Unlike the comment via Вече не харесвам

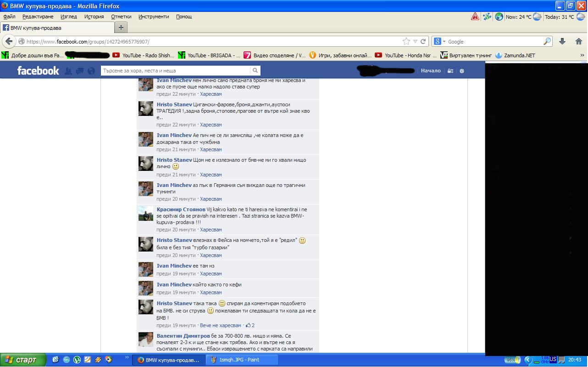pyautogui.click(x=220, y=325)
